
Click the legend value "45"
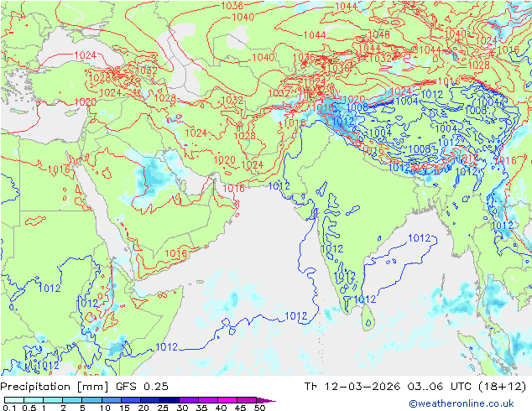point(240,408)
